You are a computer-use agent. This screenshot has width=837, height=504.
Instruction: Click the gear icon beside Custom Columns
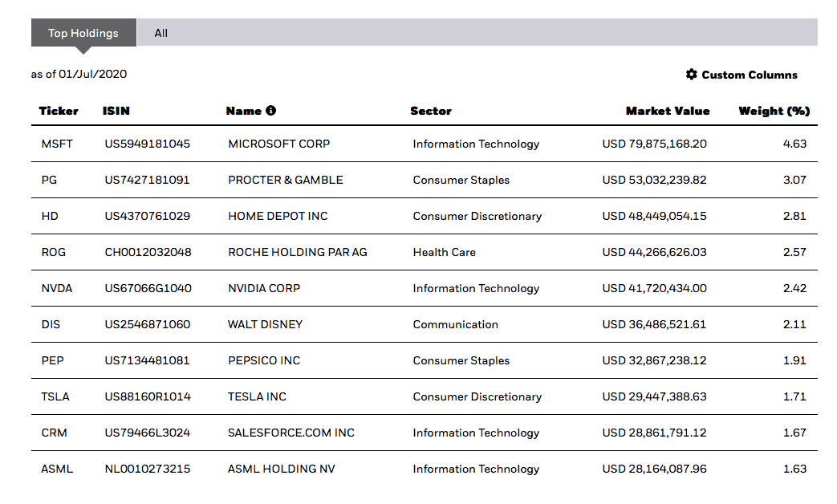click(x=691, y=75)
